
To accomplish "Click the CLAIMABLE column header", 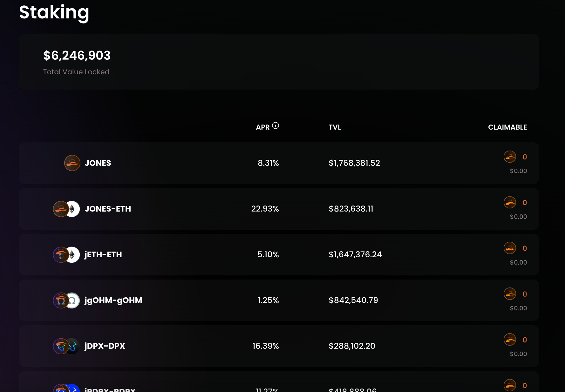I will pos(507,127).
